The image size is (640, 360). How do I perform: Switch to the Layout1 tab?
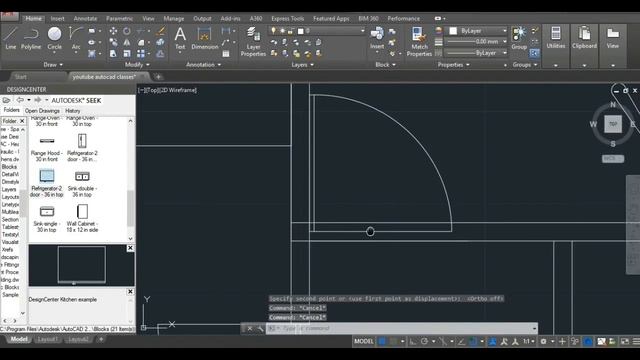47,339
